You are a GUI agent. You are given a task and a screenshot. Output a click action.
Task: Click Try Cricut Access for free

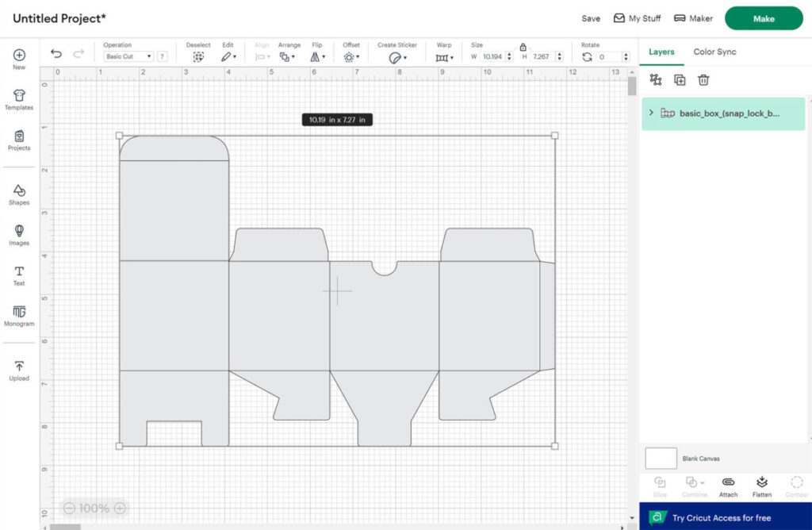(721, 518)
